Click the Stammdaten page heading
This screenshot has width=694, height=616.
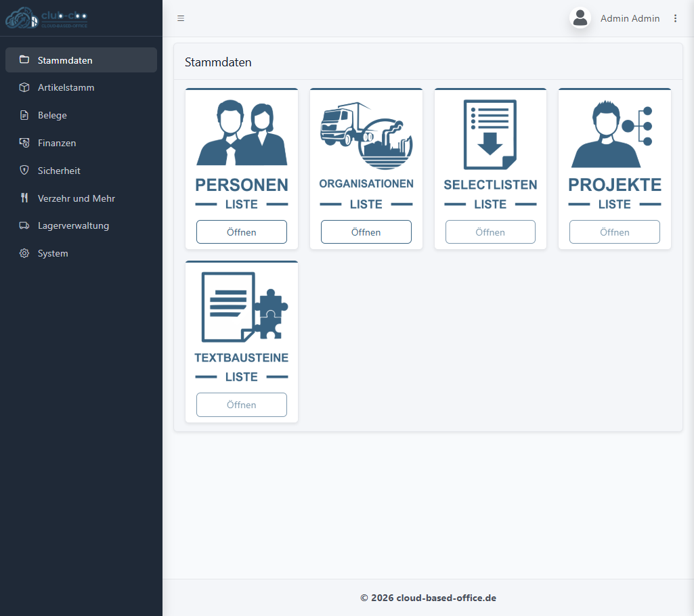218,62
